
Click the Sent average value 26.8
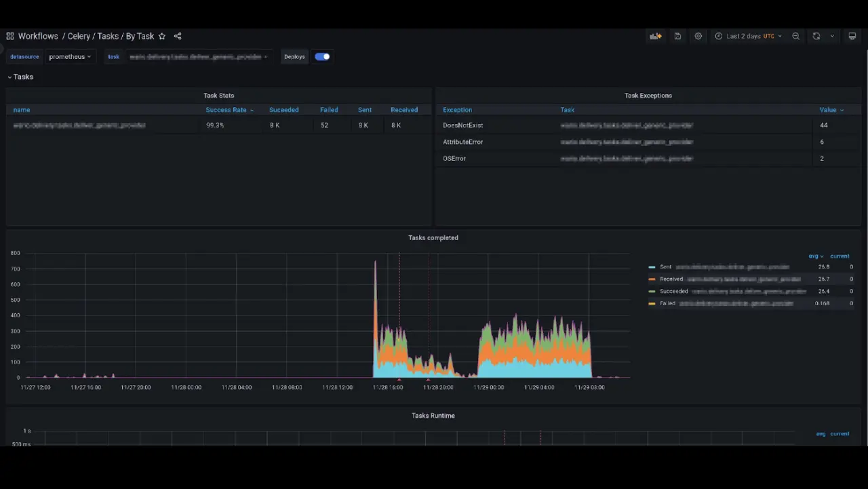click(824, 267)
